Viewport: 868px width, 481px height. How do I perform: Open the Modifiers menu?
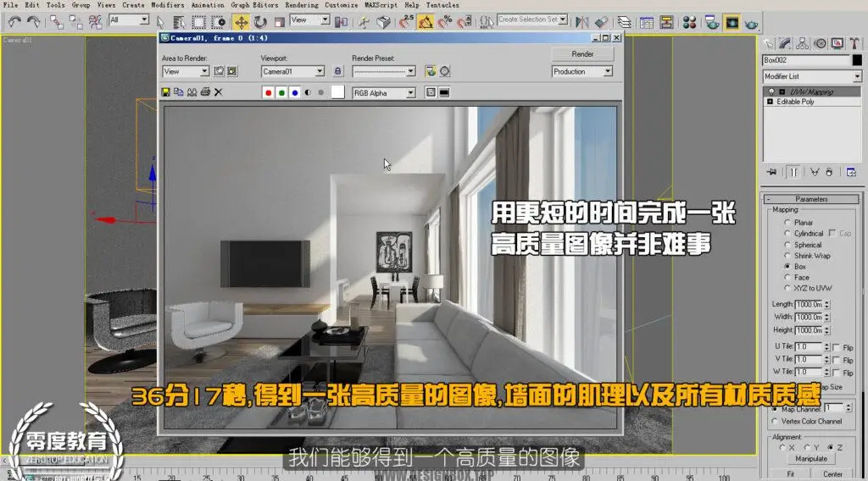(167, 5)
